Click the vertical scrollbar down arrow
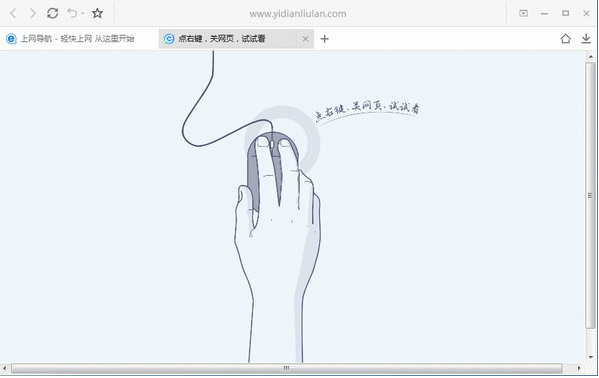 pyautogui.click(x=591, y=357)
